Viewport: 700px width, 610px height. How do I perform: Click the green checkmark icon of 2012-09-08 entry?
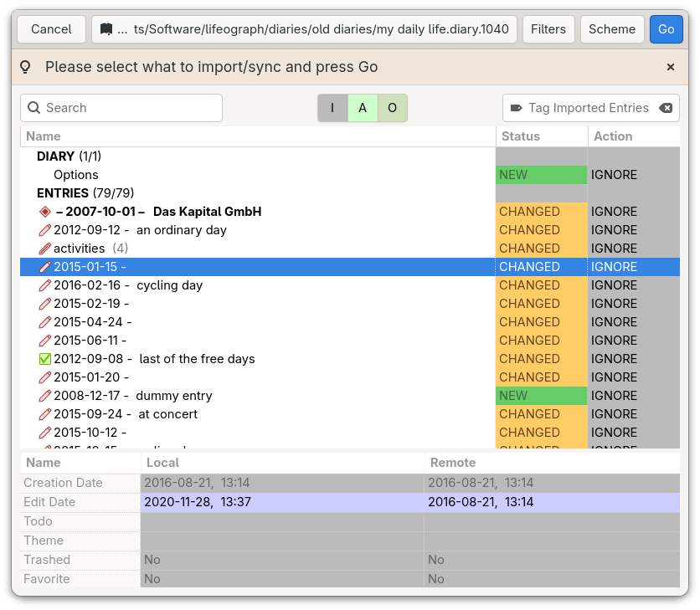point(44,359)
